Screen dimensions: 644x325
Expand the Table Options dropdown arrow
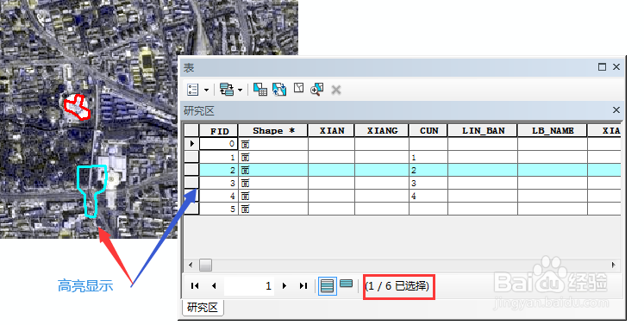(206, 90)
